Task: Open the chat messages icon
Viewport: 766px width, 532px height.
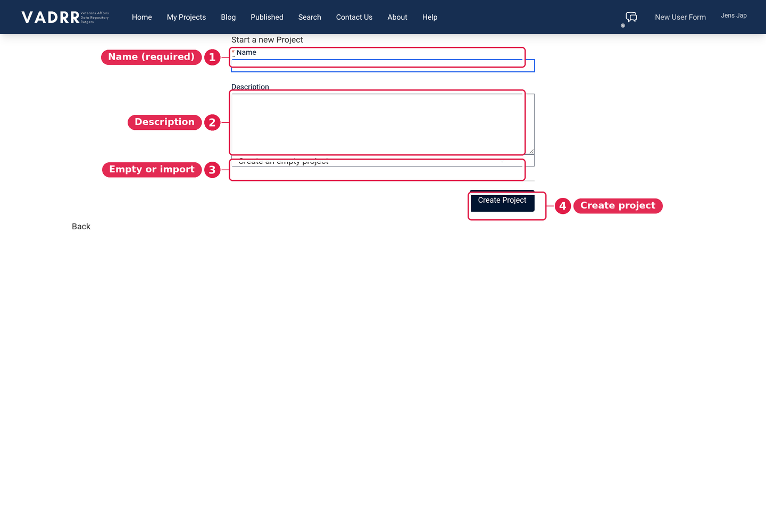Action: point(631,17)
